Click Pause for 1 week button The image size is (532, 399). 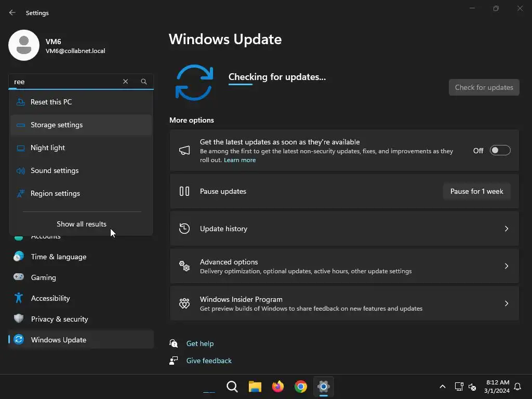click(477, 191)
